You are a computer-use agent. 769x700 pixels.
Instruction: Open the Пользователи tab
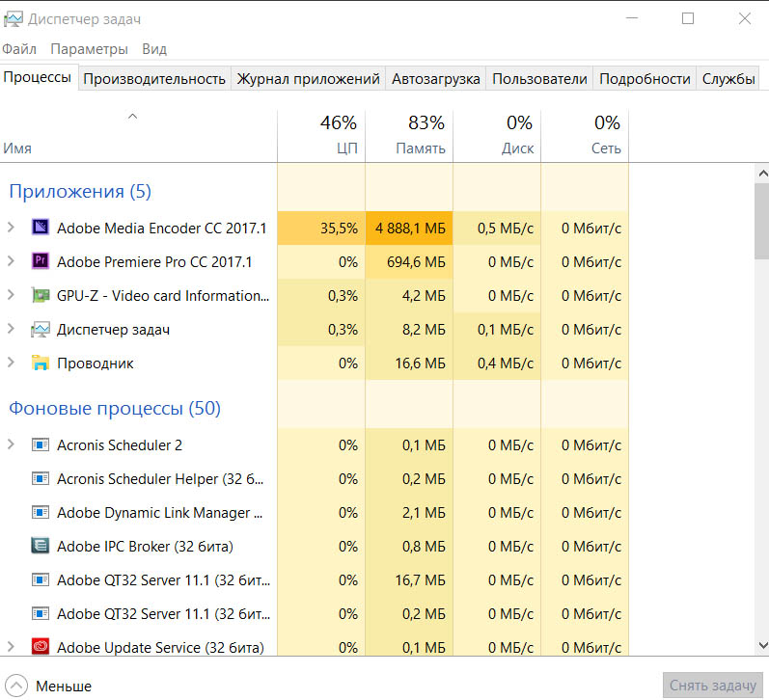pos(539,78)
